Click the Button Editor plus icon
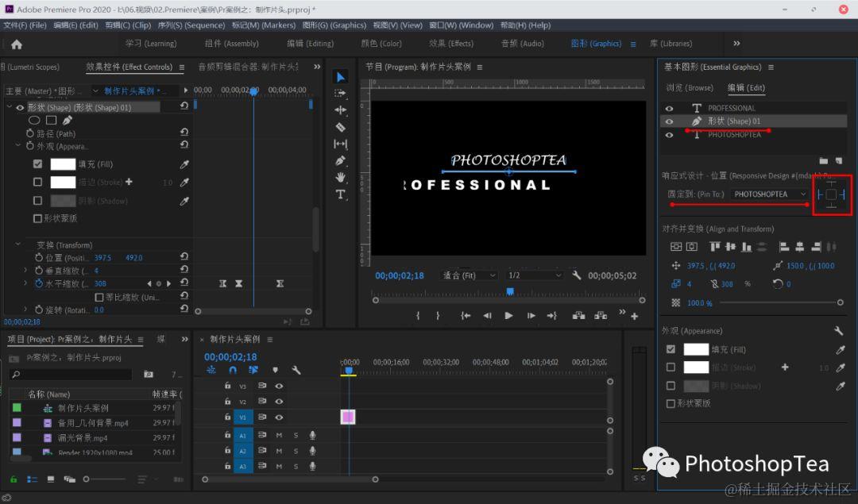Viewport: 858px width, 504px height. point(634,317)
